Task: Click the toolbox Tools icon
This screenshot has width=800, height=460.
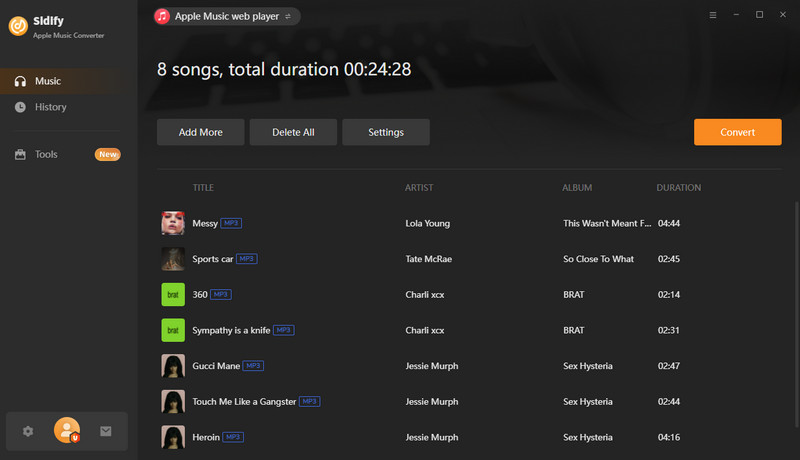Action: pos(20,154)
